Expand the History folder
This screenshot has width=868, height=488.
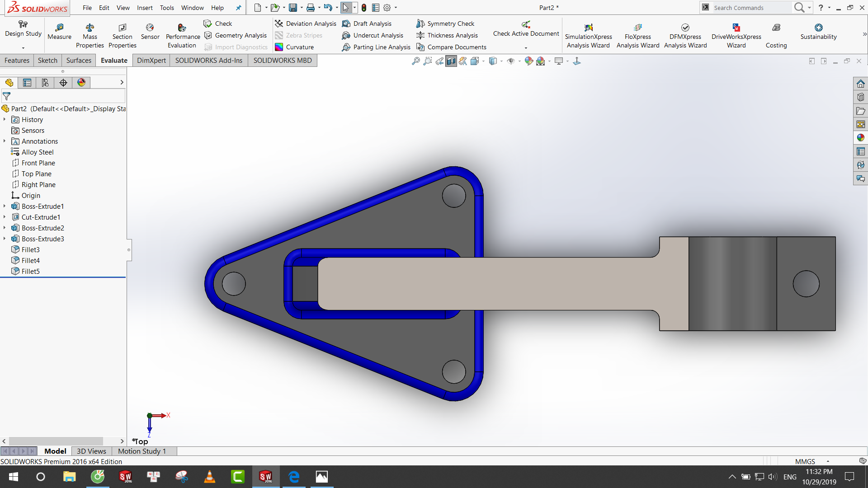(x=5, y=119)
